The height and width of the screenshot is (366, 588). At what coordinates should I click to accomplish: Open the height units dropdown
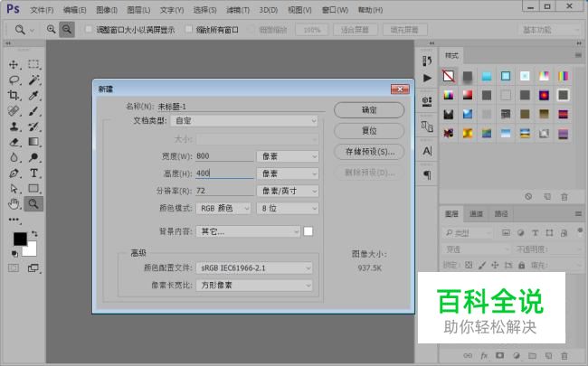288,174
